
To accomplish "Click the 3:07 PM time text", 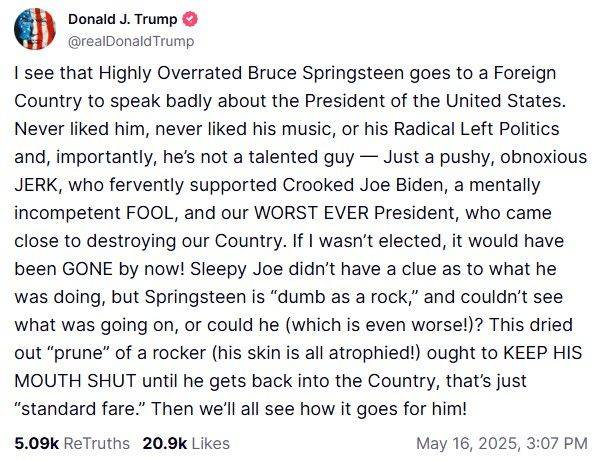I will click(557, 443).
